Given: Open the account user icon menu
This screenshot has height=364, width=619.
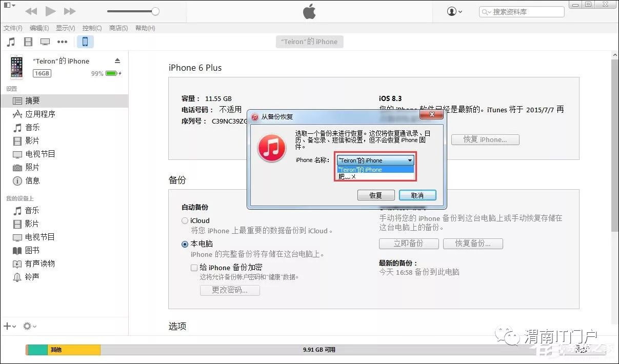Looking at the screenshot, I should coord(454,11).
